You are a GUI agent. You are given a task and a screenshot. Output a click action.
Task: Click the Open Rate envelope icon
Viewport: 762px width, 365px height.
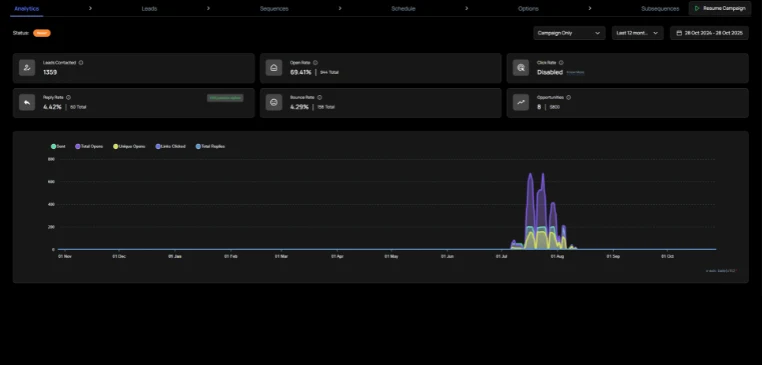pos(274,68)
